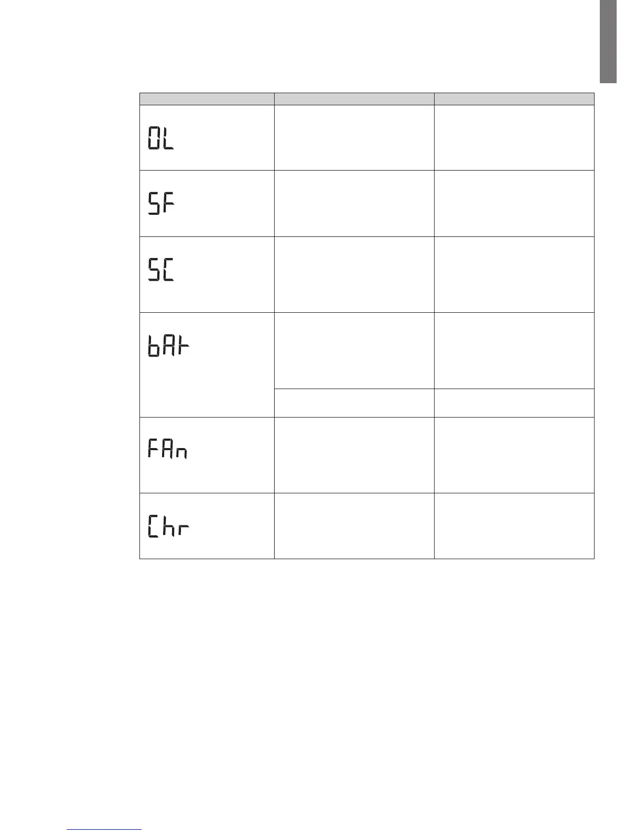Image resolution: width=644 pixels, height=834 pixels.
Task: Click the large middle cell beside bAt code
Action: click(354, 351)
